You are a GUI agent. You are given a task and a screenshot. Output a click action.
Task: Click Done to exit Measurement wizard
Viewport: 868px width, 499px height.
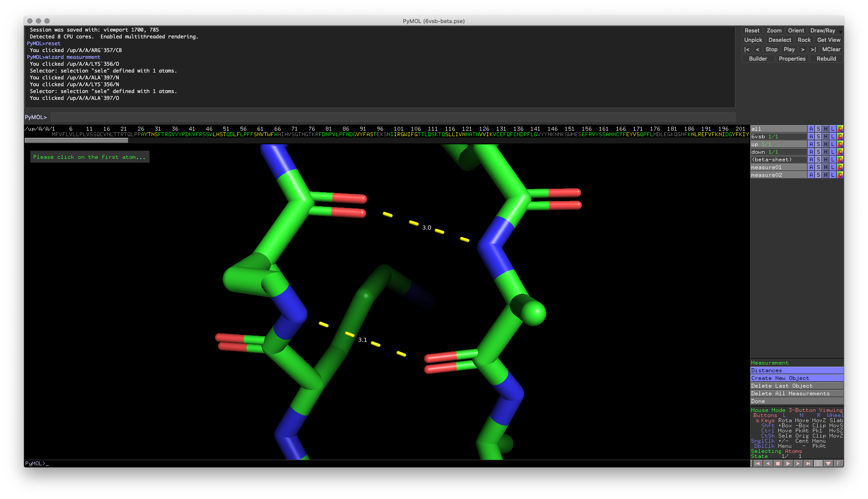[797, 401]
